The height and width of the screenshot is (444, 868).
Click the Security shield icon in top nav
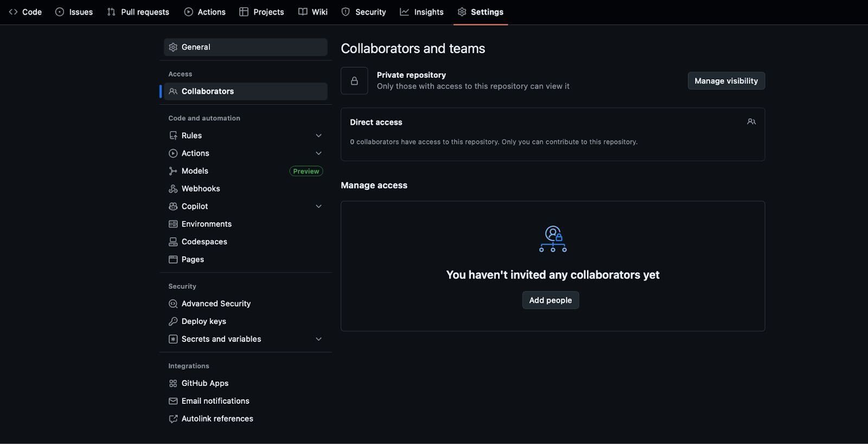pos(346,12)
